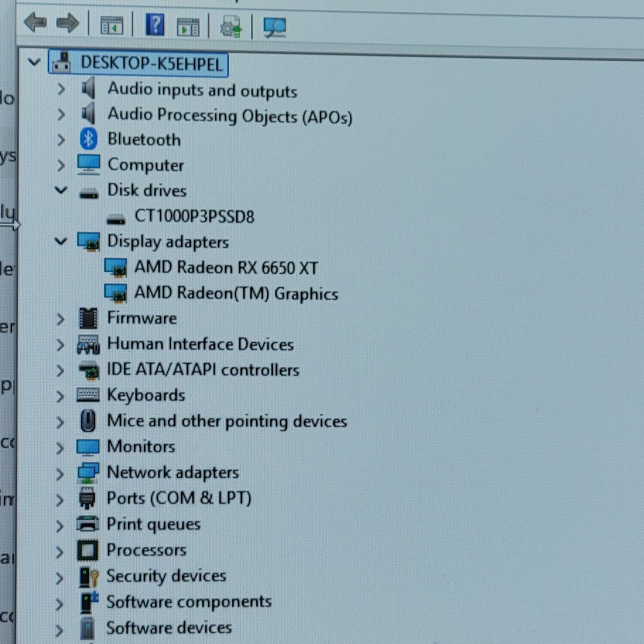The width and height of the screenshot is (644, 644).
Task: Expand the Security devices category
Action: click(59, 578)
